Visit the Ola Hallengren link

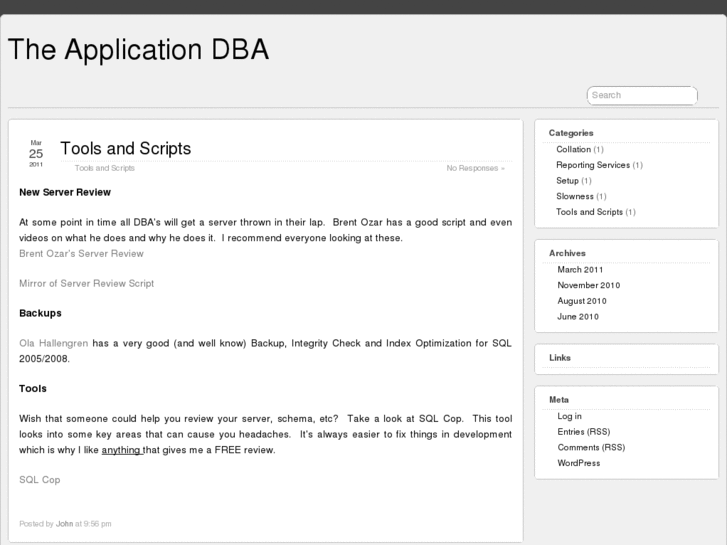[x=54, y=343]
